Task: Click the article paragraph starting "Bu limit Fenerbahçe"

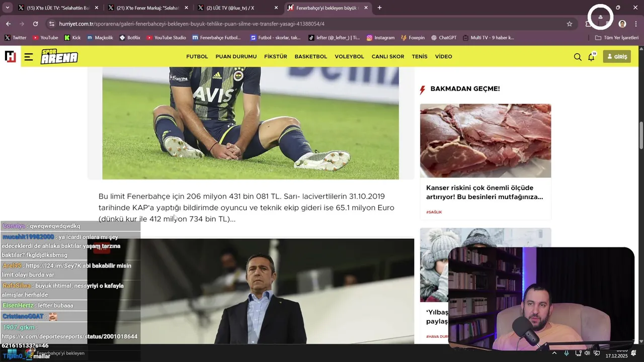Action: [247, 208]
